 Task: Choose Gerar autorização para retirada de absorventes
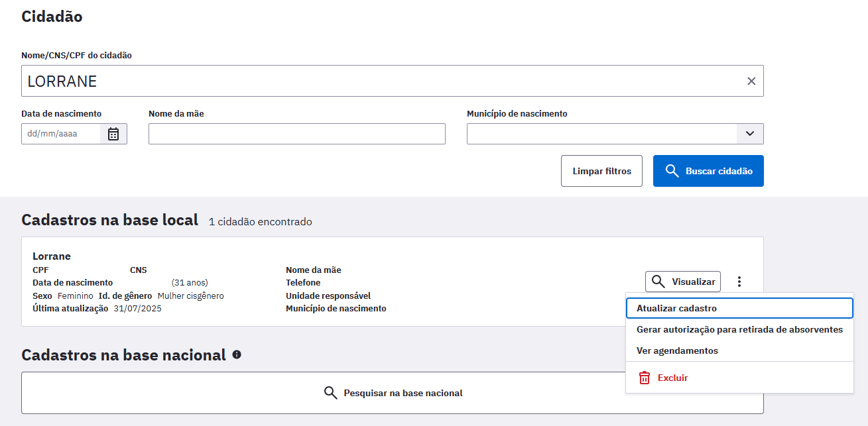tap(739, 329)
